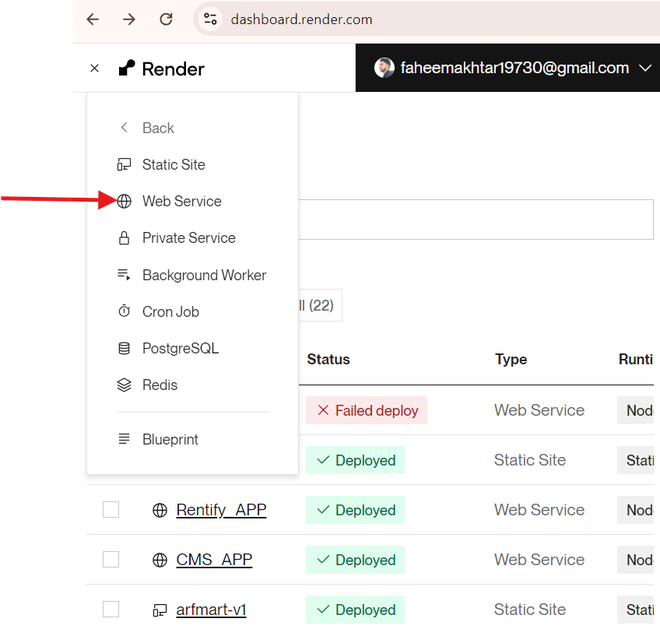
Task: Click the Static Site menu icon
Action: pyautogui.click(x=124, y=165)
